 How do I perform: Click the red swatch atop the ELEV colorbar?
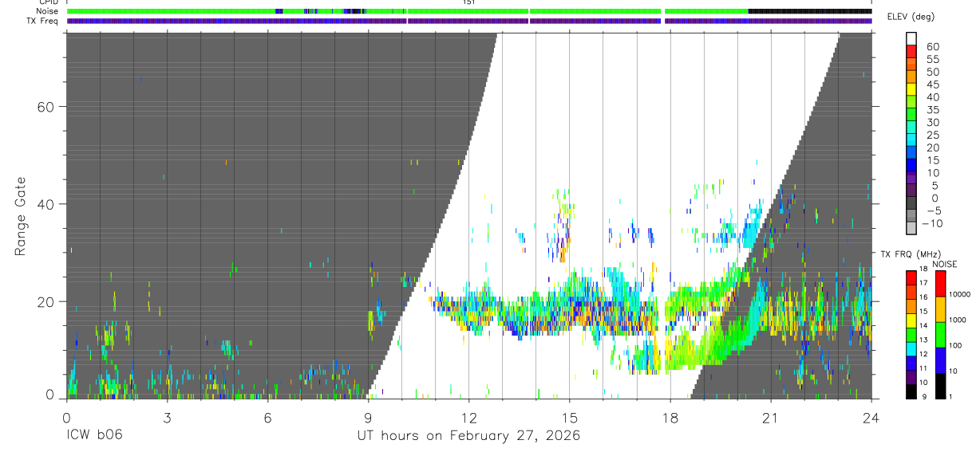pyautogui.click(x=911, y=51)
